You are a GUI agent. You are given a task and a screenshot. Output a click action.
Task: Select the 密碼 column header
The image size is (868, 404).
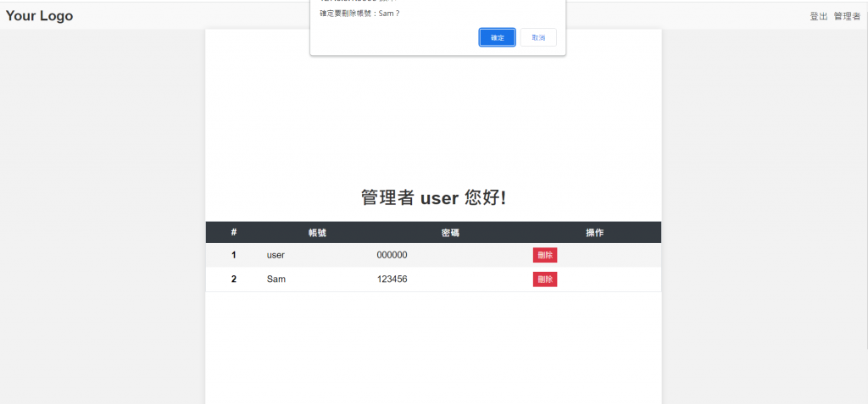pos(450,233)
